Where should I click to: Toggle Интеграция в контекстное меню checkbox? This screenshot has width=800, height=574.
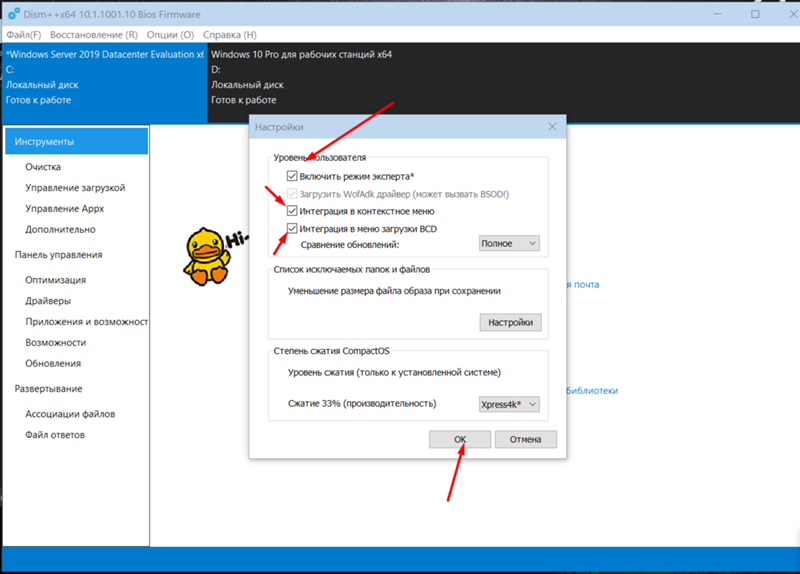[292, 211]
